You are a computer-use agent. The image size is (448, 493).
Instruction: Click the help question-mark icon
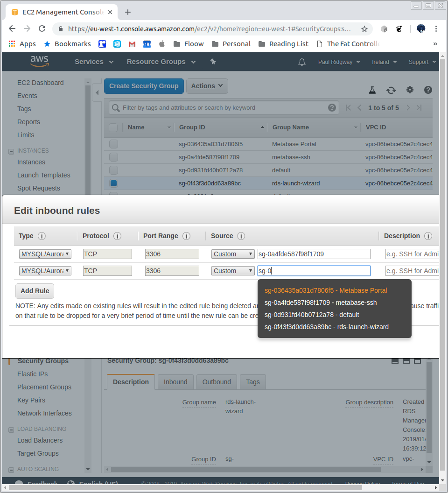[x=428, y=90]
